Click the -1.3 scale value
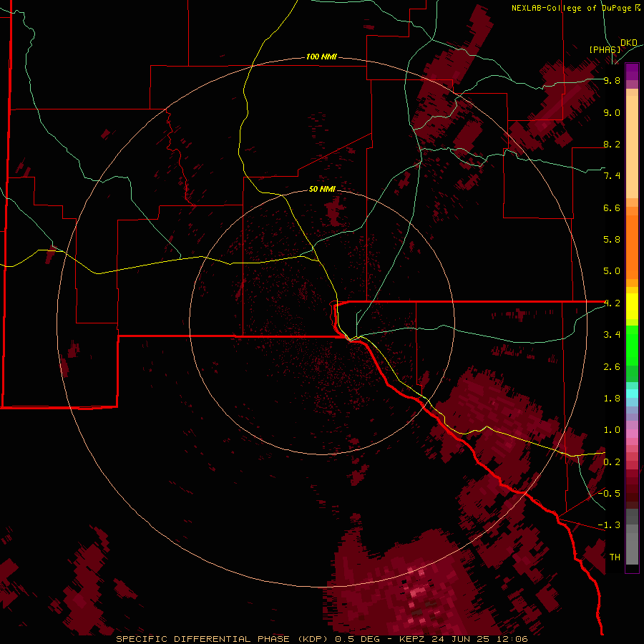Screen dimensions: 644x644 609,525
